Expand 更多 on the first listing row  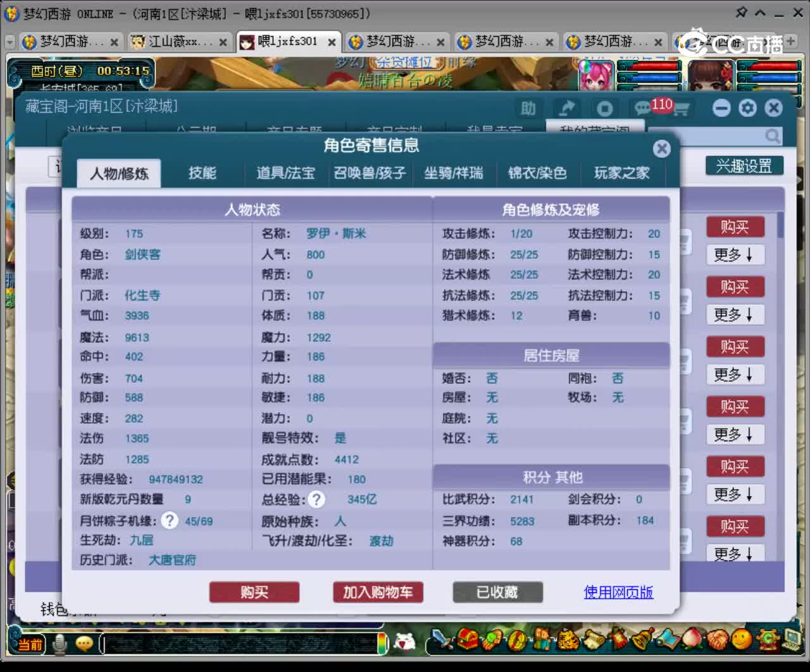click(735, 255)
